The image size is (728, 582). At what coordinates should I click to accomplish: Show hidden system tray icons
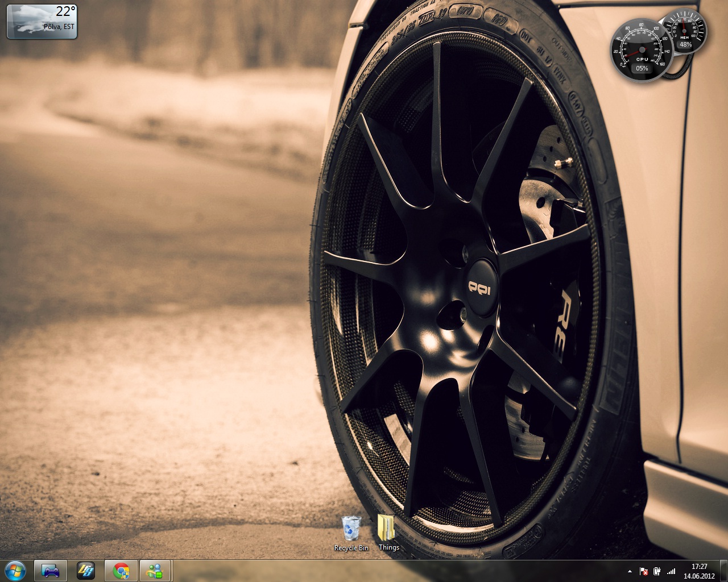pyautogui.click(x=630, y=571)
